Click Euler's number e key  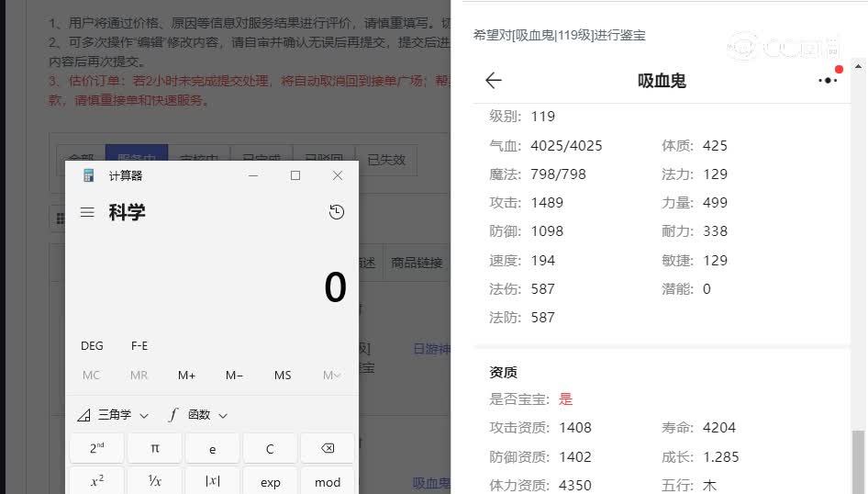pos(213,449)
